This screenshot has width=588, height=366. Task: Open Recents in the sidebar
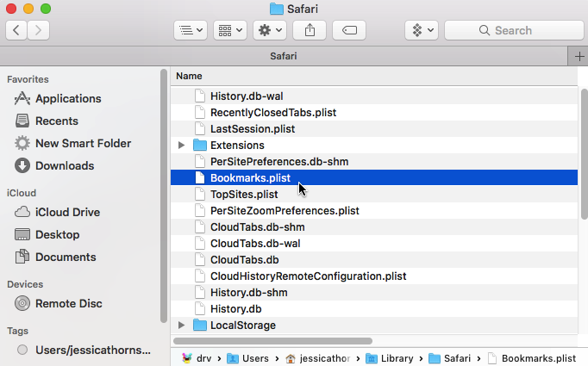[47, 121]
